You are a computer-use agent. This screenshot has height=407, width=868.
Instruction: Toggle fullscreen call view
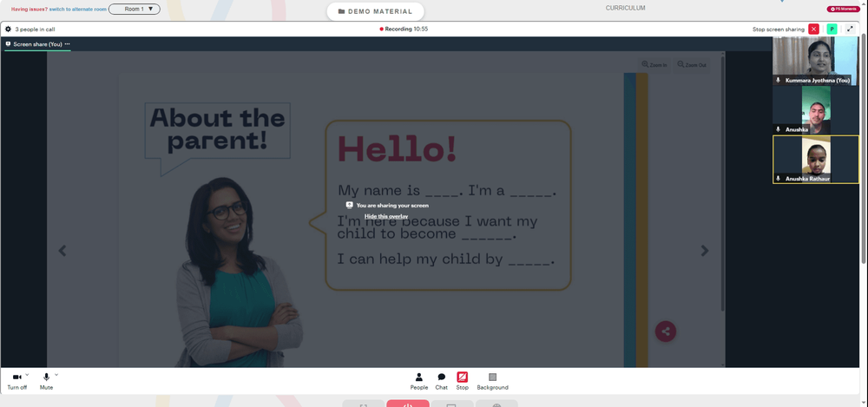[x=851, y=30]
